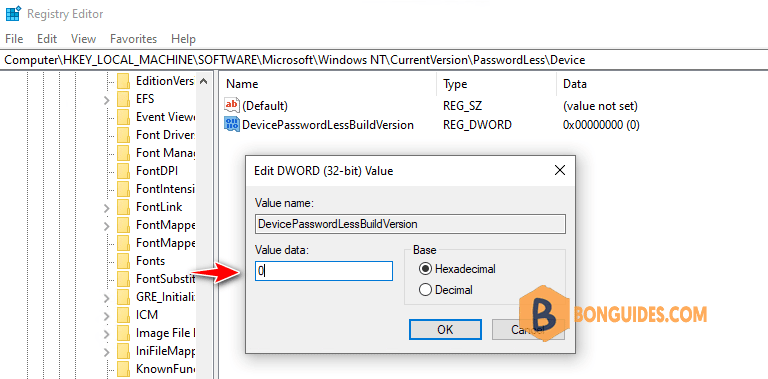Open the Edit menu

pyautogui.click(x=47, y=39)
